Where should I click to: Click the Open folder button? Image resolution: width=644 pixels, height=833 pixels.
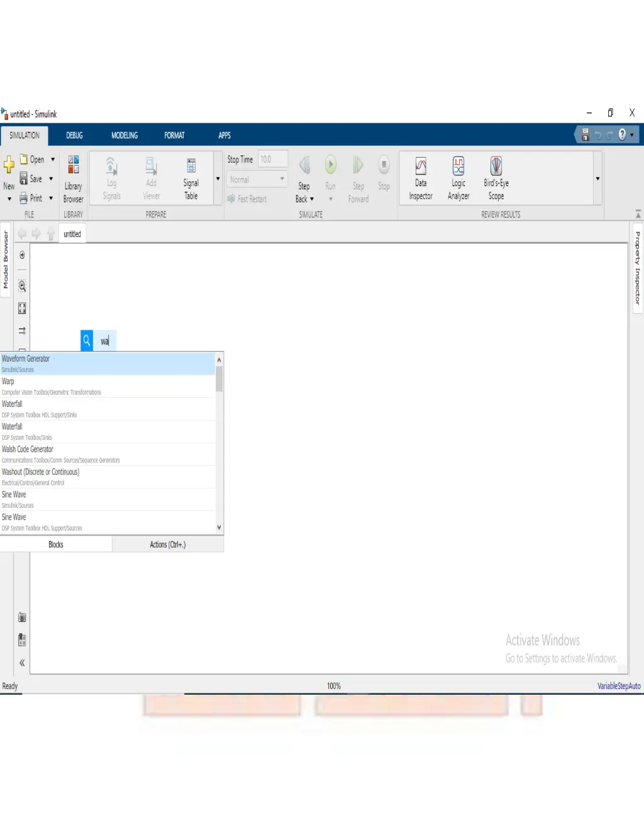tap(31, 160)
